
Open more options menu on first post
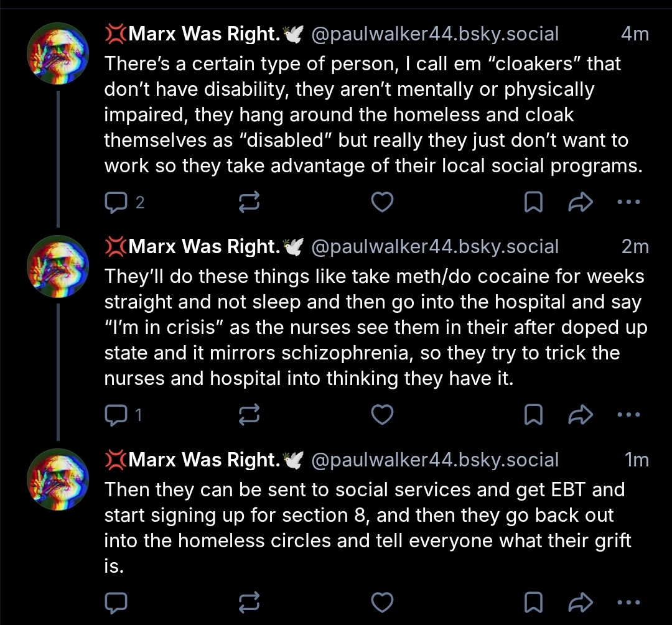pyautogui.click(x=628, y=201)
